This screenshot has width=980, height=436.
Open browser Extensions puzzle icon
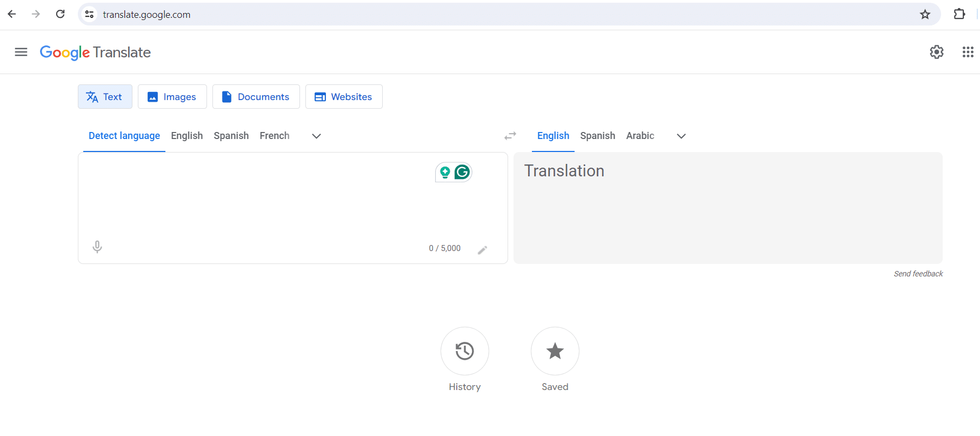[x=959, y=14]
